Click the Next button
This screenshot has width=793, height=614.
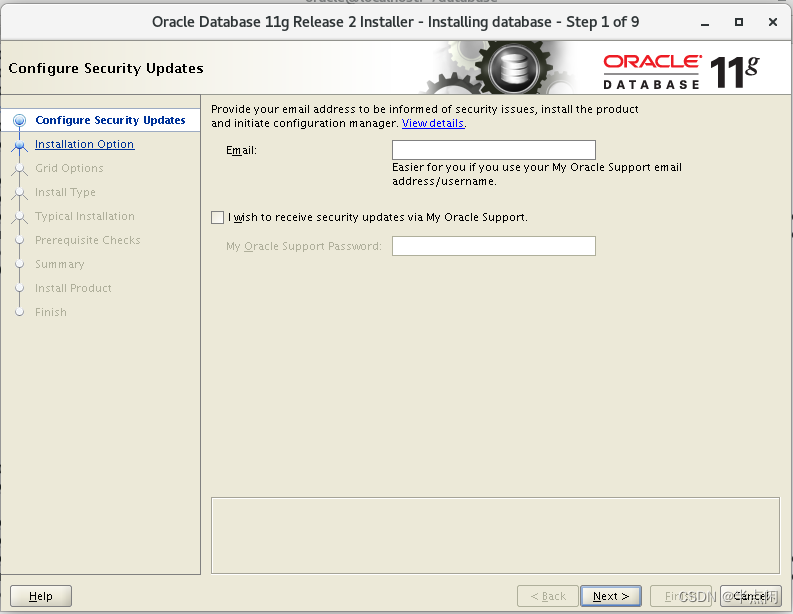[611, 596]
